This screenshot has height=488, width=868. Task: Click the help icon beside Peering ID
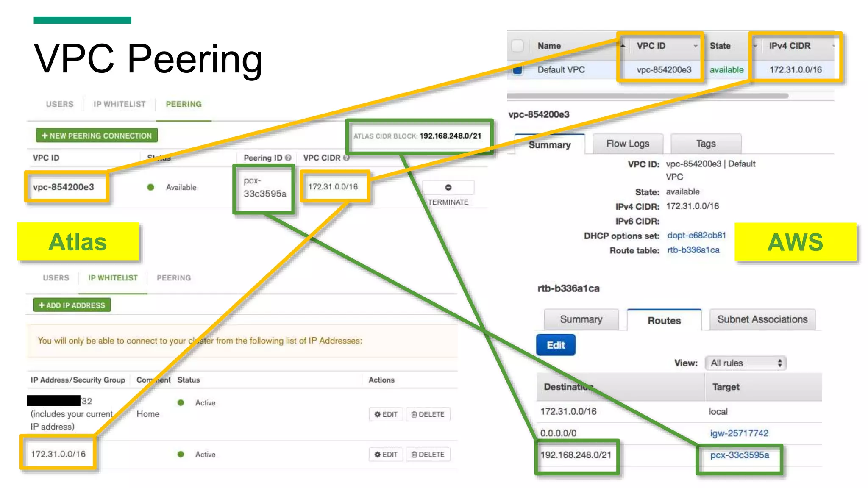288,158
